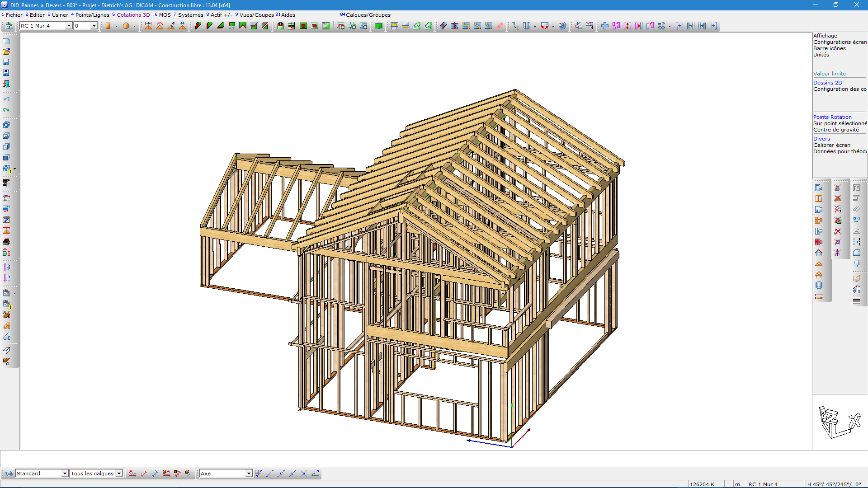Click the orange sphere icon in top toolbar
868x488 pixels.
click(126, 26)
